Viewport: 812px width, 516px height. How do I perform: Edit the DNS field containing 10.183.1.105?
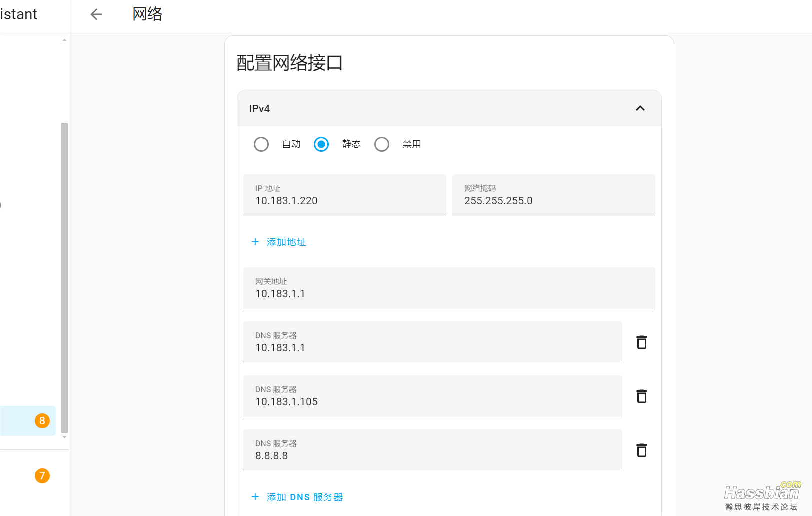(433, 396)
